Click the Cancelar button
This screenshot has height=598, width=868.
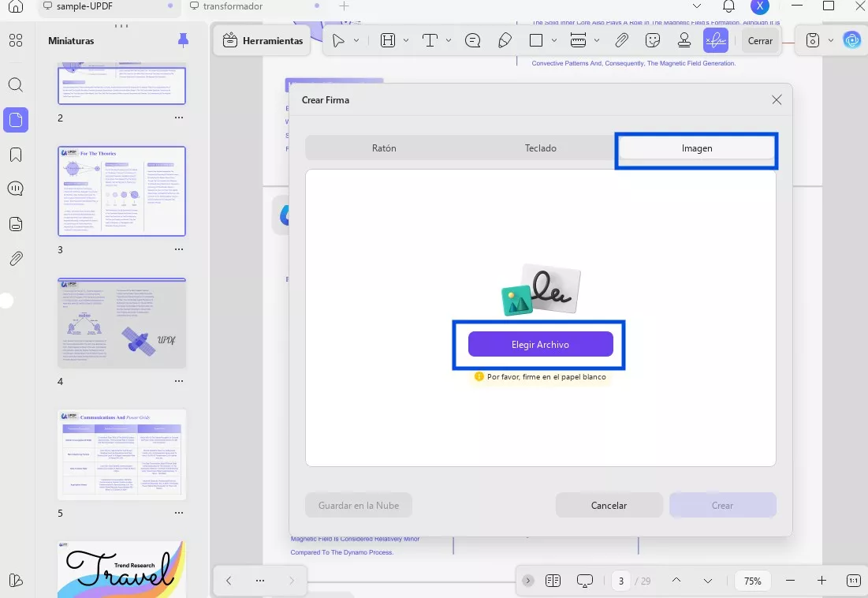(609, 505)
